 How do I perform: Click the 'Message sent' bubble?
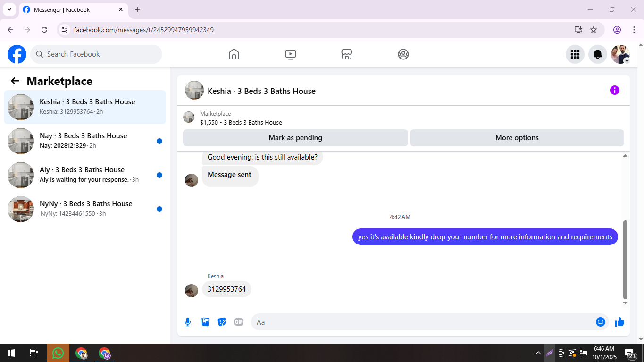click(x=230, y=176)
